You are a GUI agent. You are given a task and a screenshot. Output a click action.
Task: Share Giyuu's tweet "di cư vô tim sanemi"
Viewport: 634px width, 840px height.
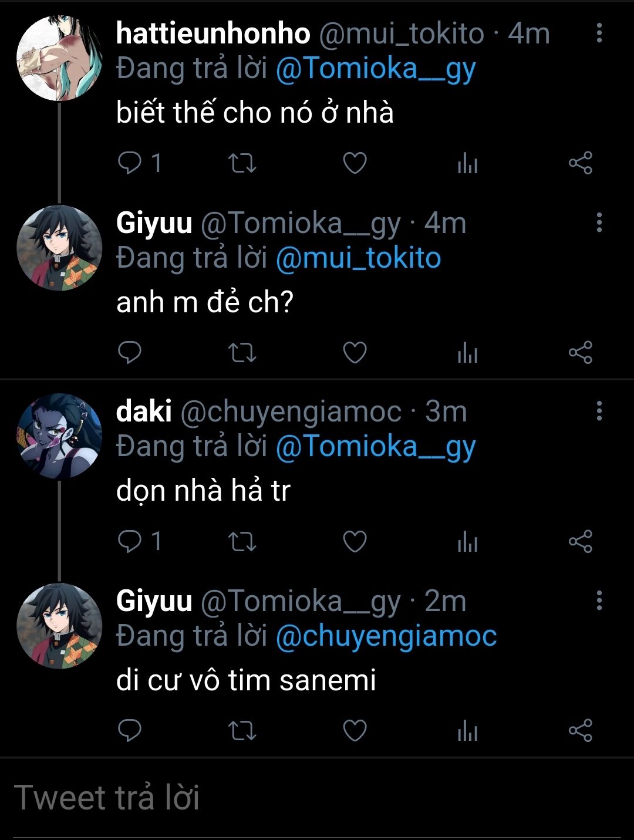click(x=581, y=731)
